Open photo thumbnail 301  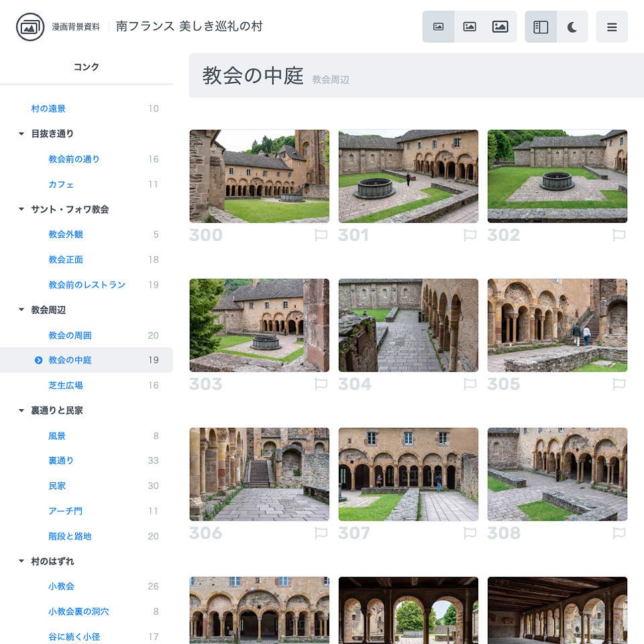click(409, 176)
